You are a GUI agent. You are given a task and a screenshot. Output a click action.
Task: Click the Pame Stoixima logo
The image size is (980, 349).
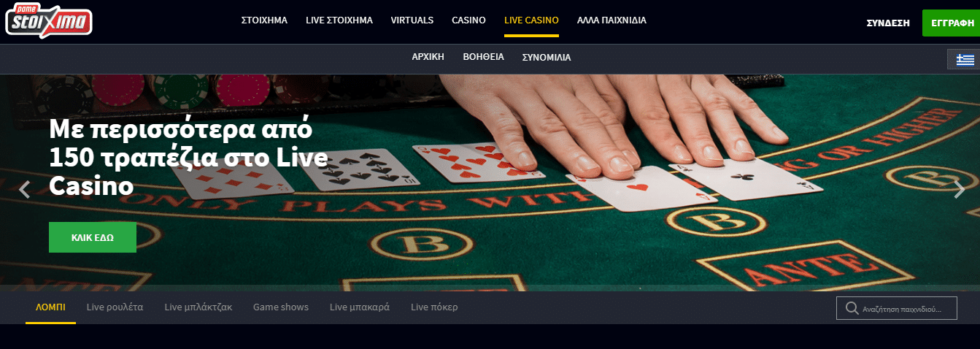coord(48,21)
